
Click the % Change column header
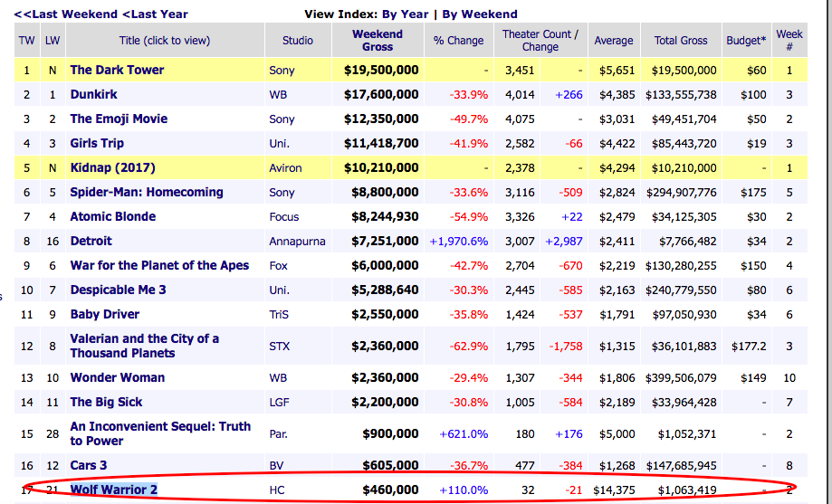pyautogui.click(x=458, y=41)
